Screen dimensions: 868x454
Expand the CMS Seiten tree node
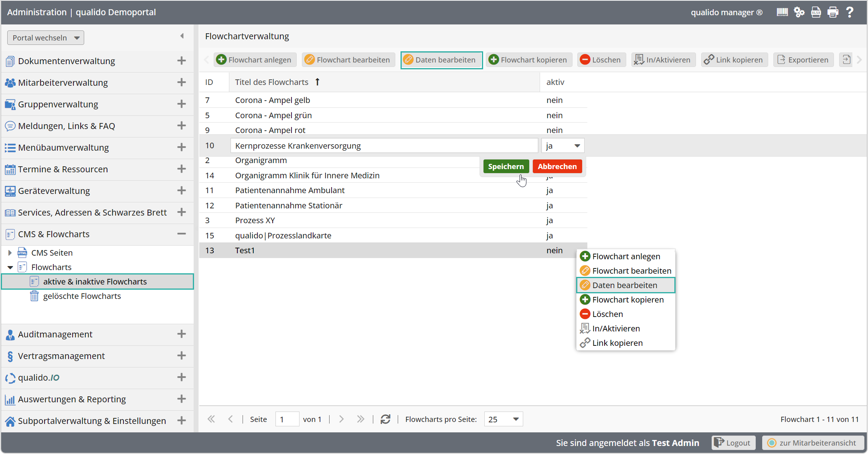click(x=10, y=253)
